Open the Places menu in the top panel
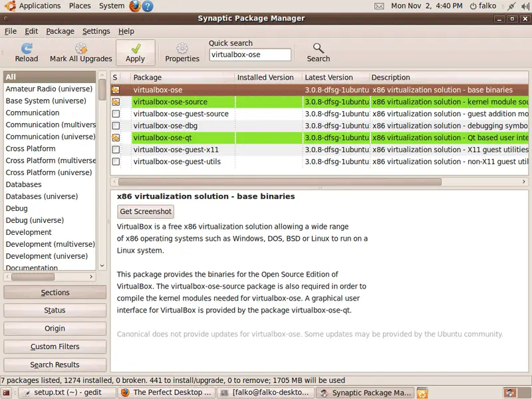Viewport: 532px width, 399px height. (x=80, y=6)
